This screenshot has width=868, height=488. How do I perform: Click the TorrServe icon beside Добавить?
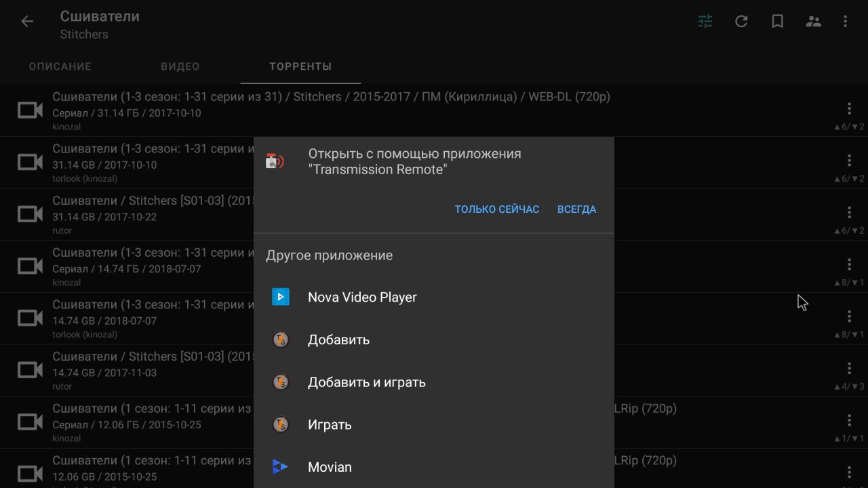pos(281,340)
